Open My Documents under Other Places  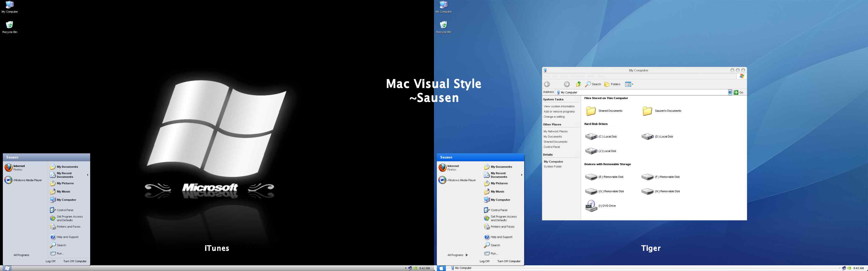553,137
